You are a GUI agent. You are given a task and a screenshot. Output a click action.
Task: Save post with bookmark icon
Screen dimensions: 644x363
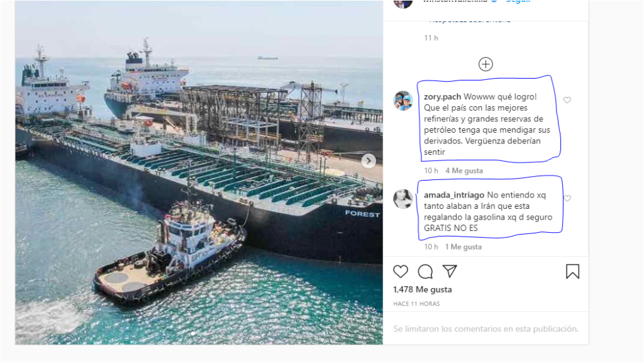[x=572, y=271]
